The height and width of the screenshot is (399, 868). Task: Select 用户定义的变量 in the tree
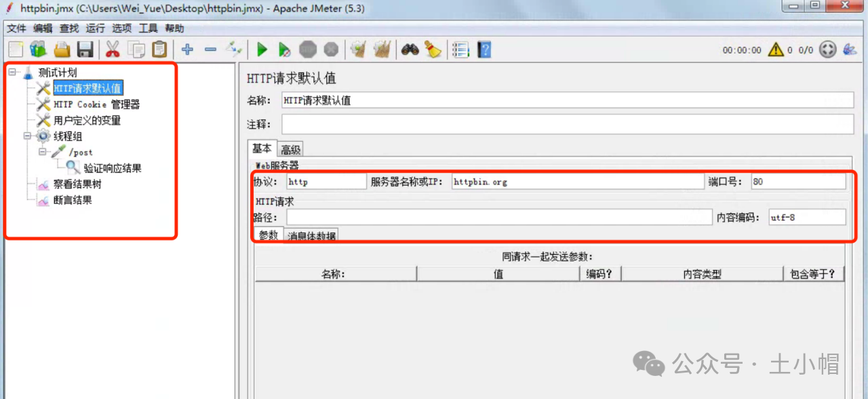(87, 121)
